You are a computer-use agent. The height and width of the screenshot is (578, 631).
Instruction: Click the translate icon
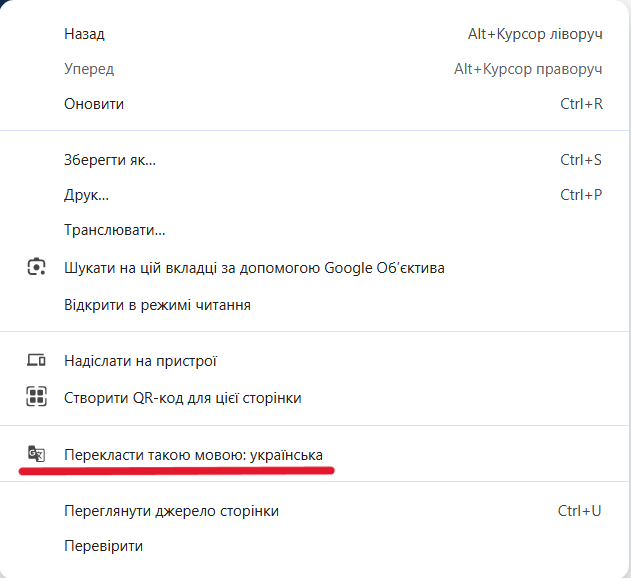[x=37, y=455]
